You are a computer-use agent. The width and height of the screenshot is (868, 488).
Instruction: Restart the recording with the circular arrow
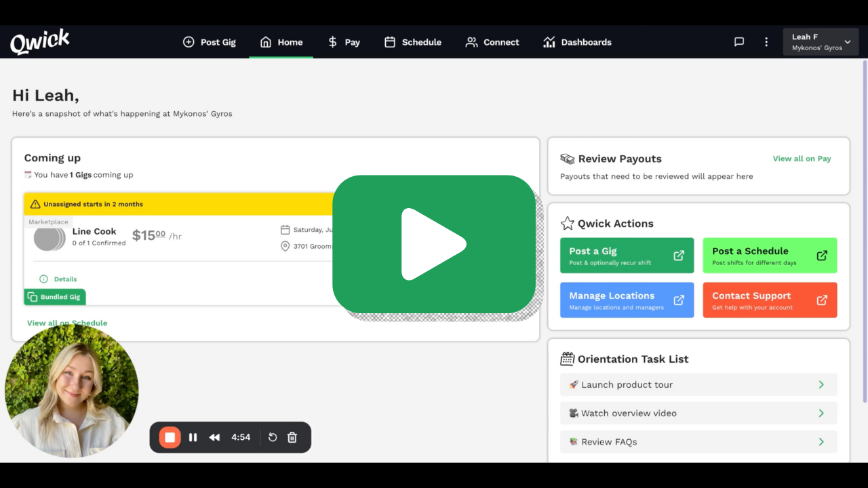273,437
